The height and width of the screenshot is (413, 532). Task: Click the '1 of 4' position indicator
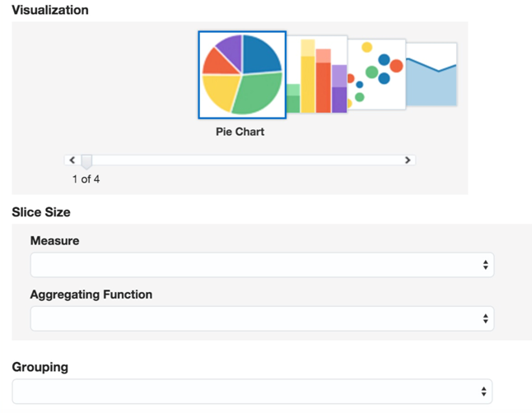point(86,179)
